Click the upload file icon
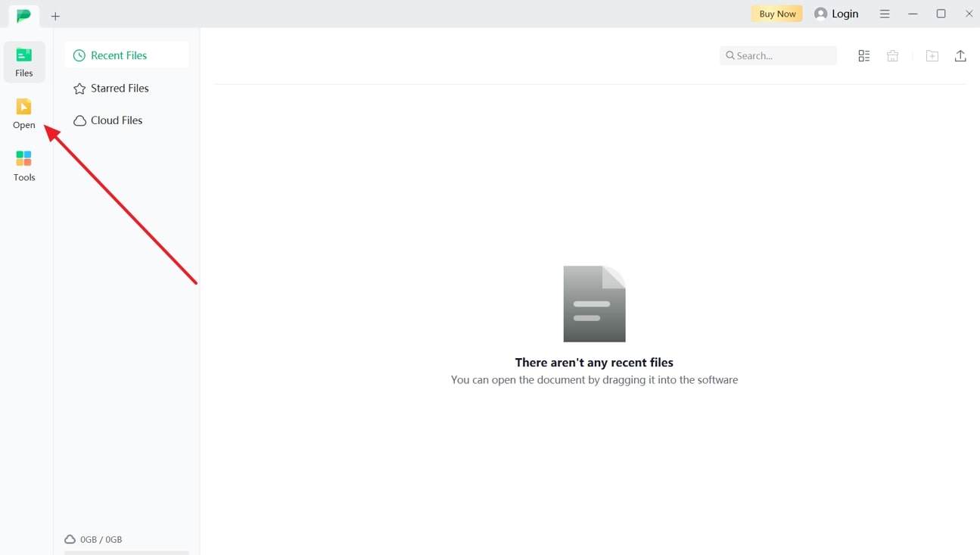 pos(960,55)
